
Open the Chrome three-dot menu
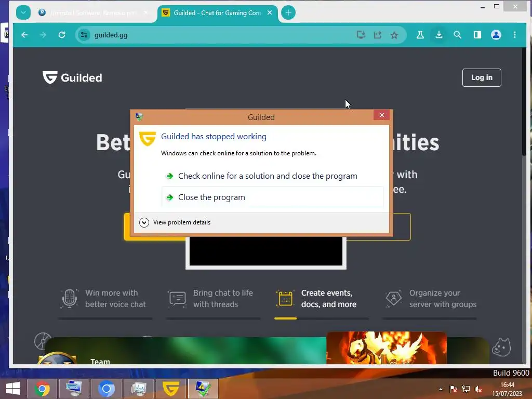(515, 35)
